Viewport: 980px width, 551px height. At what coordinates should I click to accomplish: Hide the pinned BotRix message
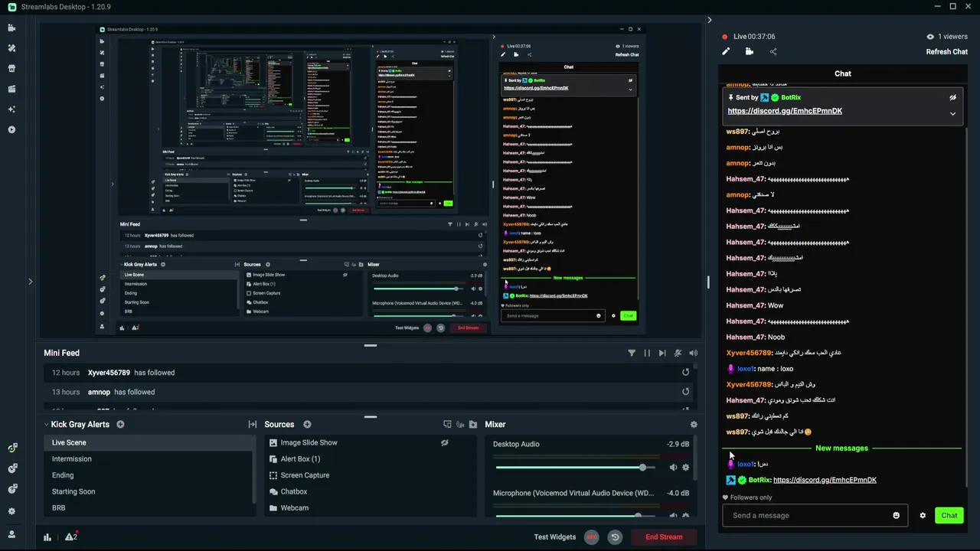point(952,98)
